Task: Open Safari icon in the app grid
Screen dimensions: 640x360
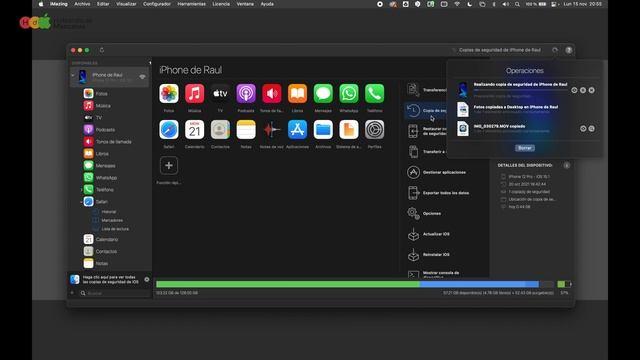Action: [x=169, y=130]
